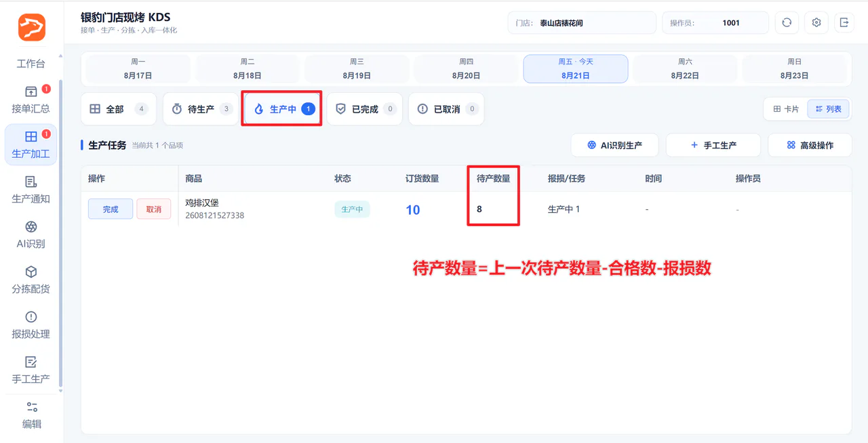Click 时间 column header
This screenshot has width=868, height=443.
pyautogui.click(x=654, y=179)
